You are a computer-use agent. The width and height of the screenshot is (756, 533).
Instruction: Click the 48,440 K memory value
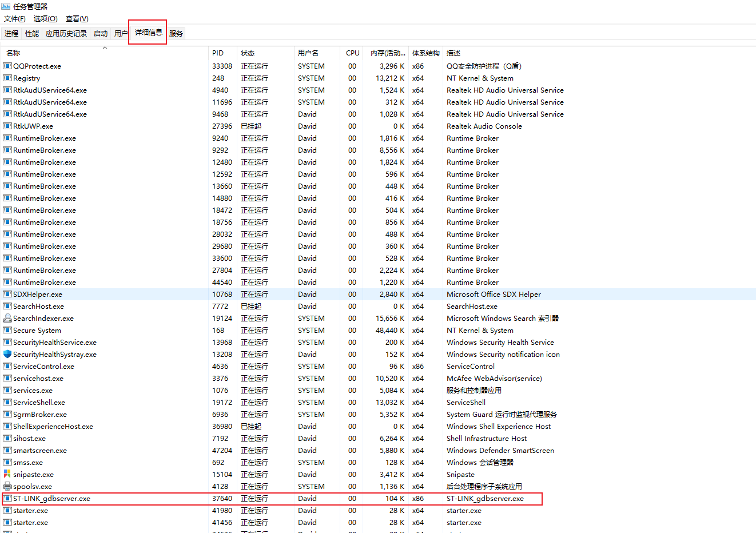click(x=390, y=330)
